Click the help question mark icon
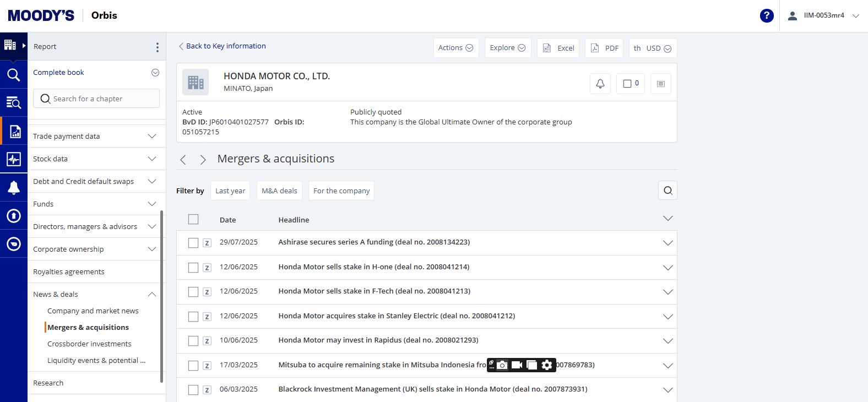This screenshot has height=402, width=868. click(766, 15)
